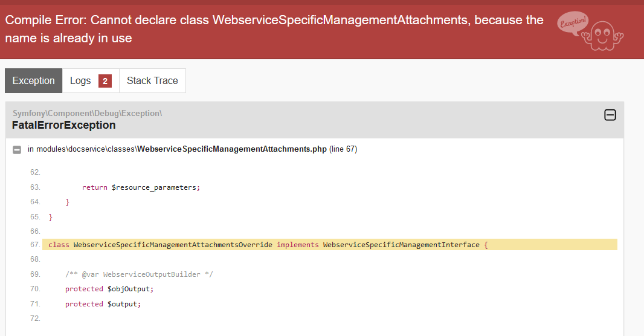
Task: Click the "protected $objOutput;" code line
Action: click(x=109, y=289)
